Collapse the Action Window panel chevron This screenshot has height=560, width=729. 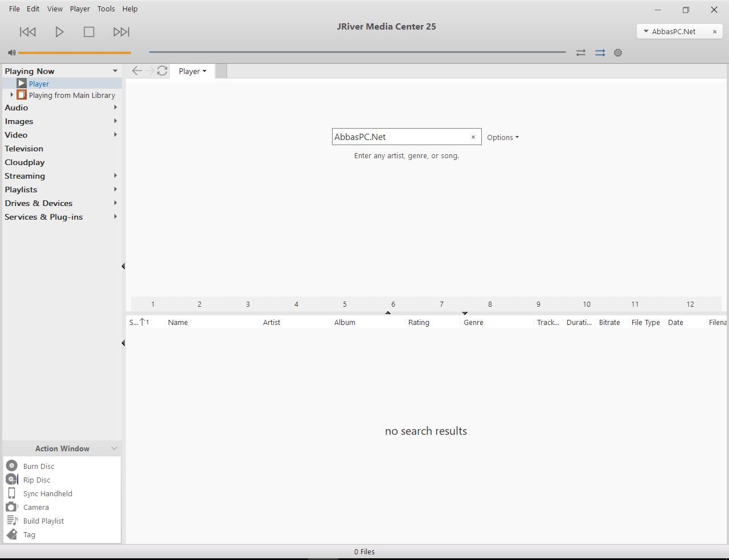114,448
